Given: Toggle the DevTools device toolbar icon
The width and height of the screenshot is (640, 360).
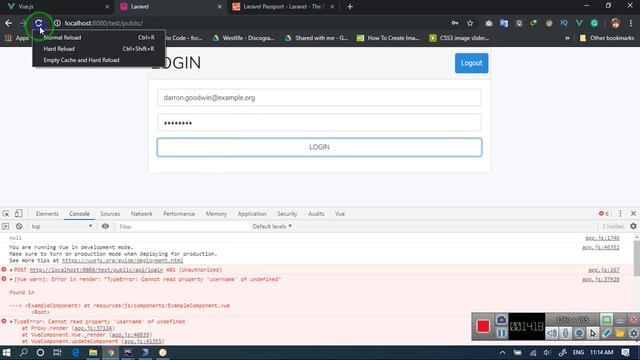Looking at the screenshot, I should (18, 213).
